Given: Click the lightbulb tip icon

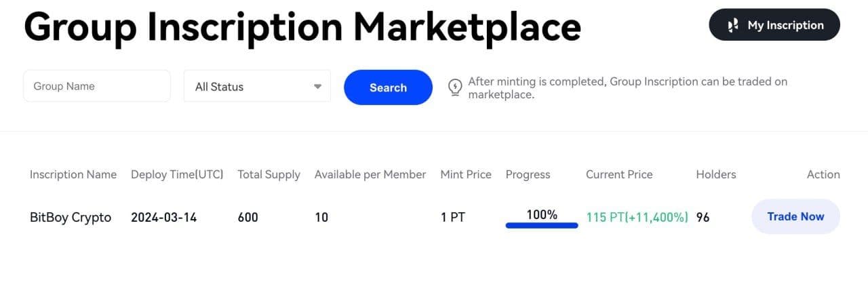Looking at the screenshot, I should (456, 87).
